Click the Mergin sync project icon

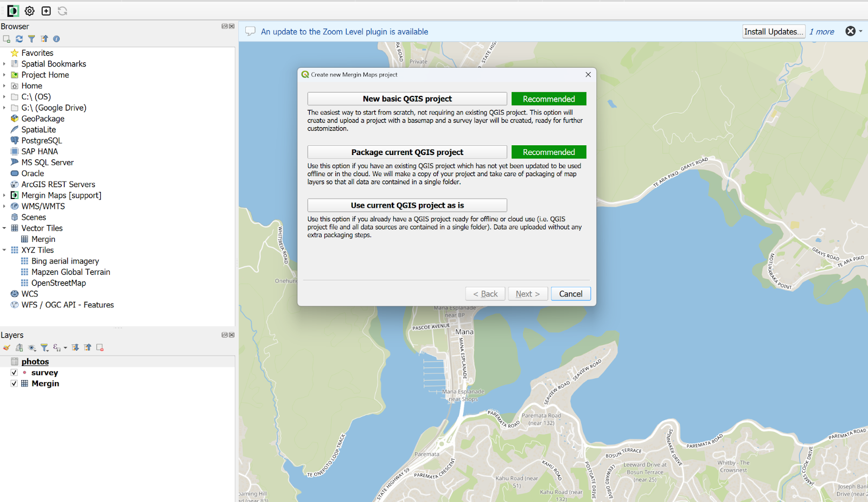(62, 11)
